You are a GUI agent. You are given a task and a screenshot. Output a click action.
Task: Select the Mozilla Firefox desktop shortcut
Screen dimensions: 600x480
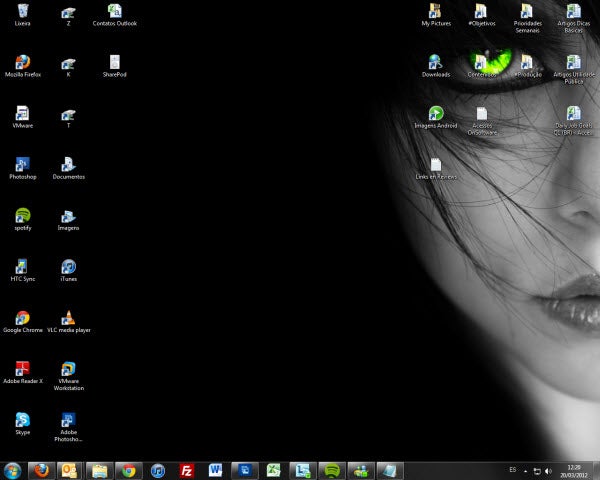(x=22, y=62)
